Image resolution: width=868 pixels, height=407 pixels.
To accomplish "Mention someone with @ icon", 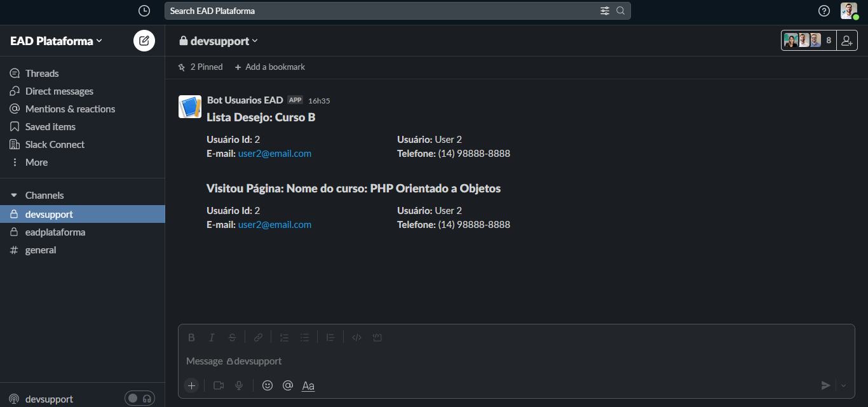I will point(288,385).
